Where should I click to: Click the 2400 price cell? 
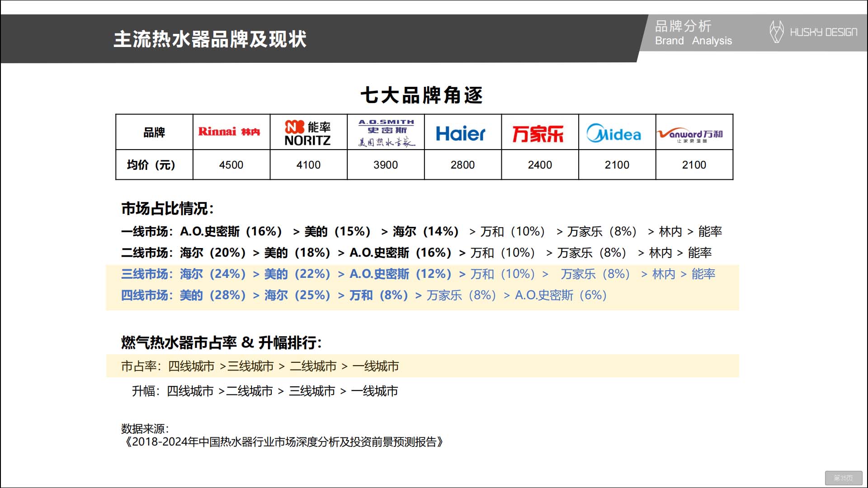tap(540, 165)
